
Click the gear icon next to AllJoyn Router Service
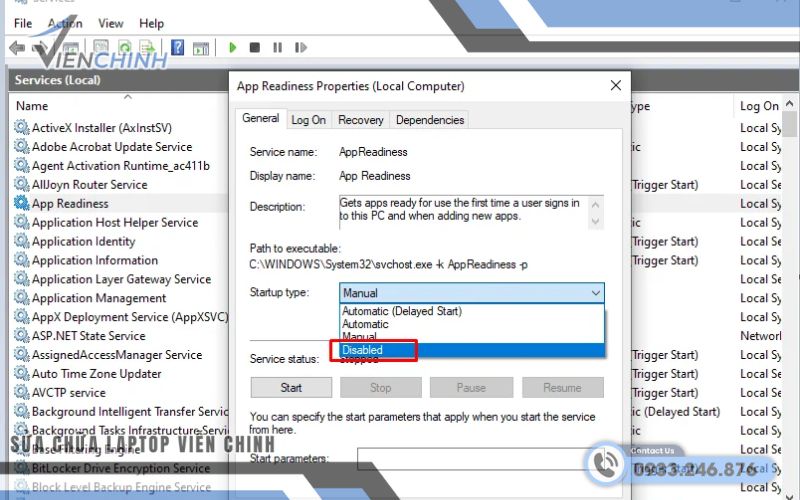21,184
